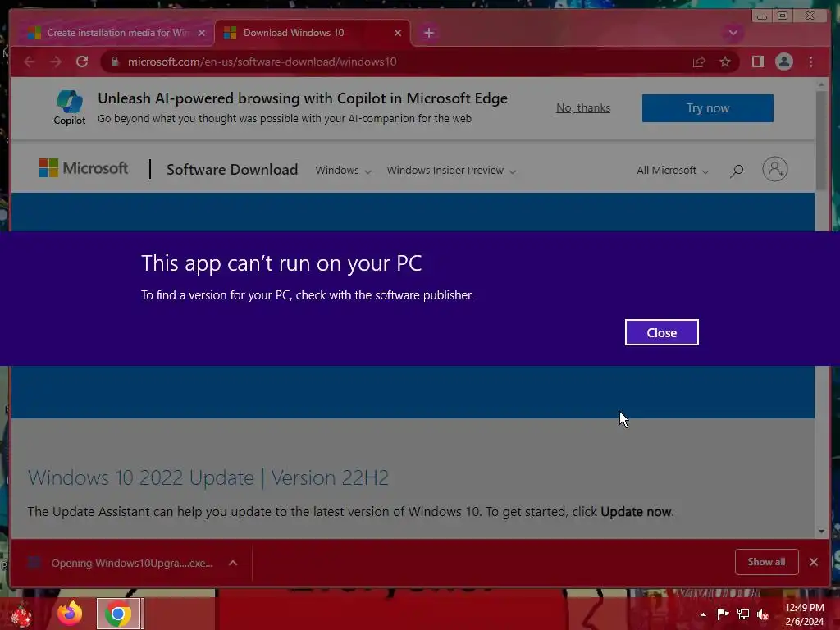Click the address bar URL
Screen dimensions: 840x630
262,62
